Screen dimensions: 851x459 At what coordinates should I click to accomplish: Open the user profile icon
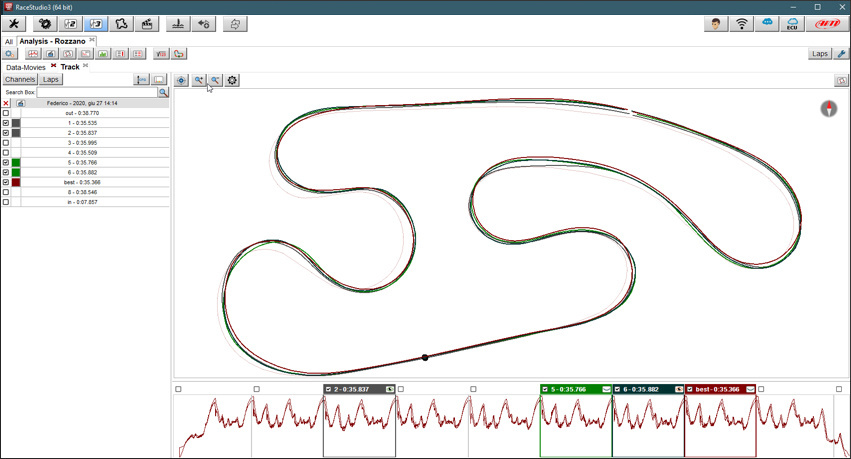(716, 23)
